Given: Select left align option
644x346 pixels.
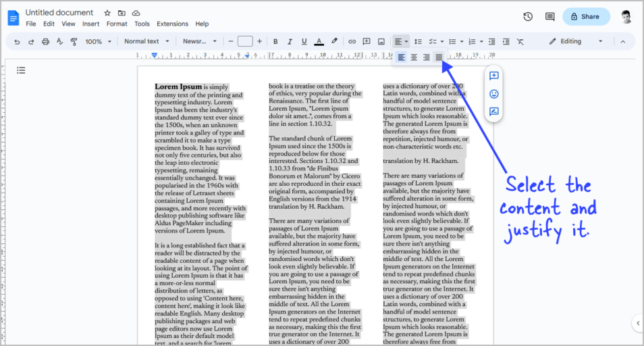Looking at the screenshot, I should (x=401, y=57).
